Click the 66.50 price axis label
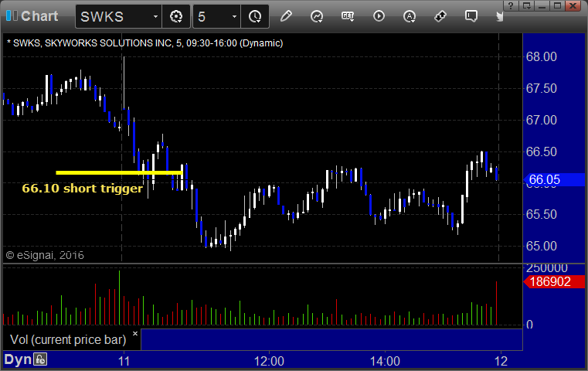The height and width of the screenshot is (371, 588). point(541,151)
